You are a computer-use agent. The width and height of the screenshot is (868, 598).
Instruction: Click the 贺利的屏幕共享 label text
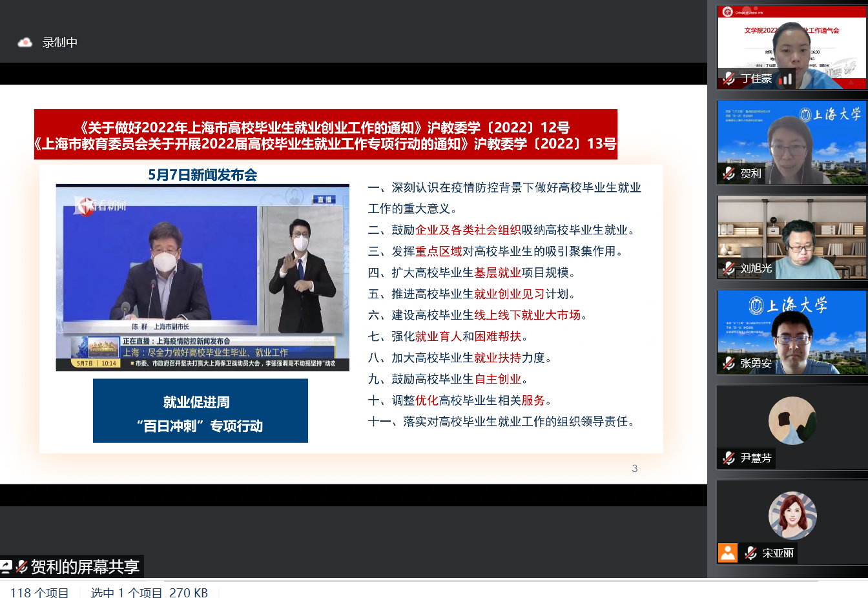tap(85, 567)
